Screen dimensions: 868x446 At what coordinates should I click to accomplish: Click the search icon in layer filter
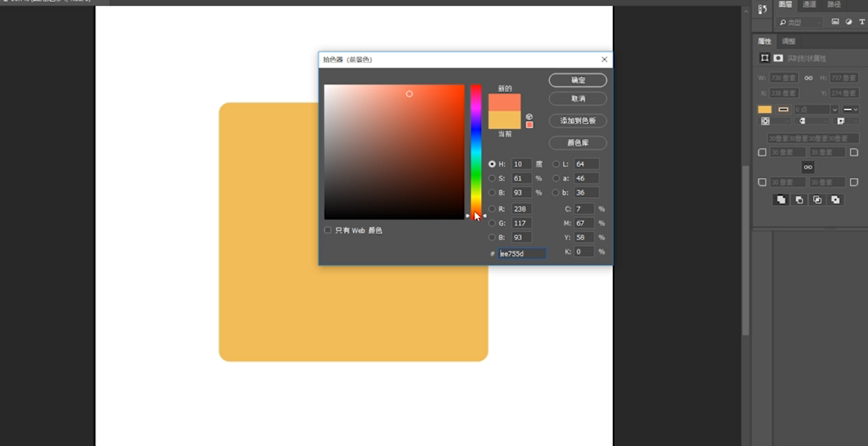pyautogui.click(x=783, y=23)
